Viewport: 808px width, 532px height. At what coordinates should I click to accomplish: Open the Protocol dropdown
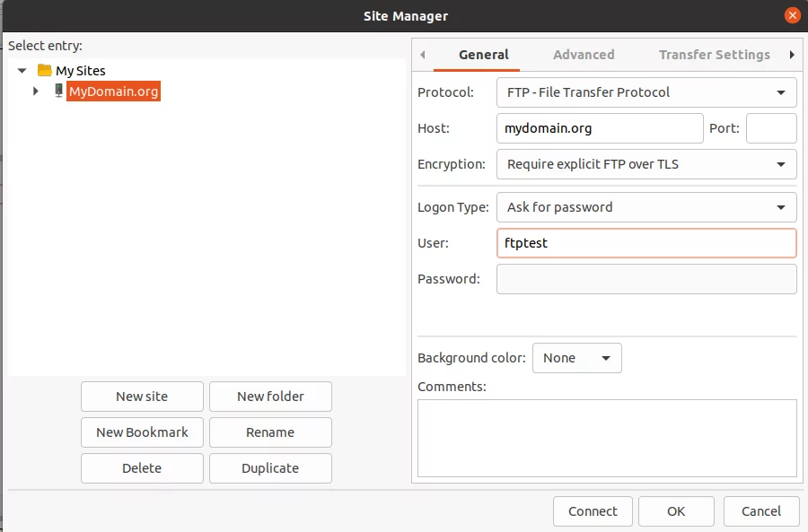(646, 92)
